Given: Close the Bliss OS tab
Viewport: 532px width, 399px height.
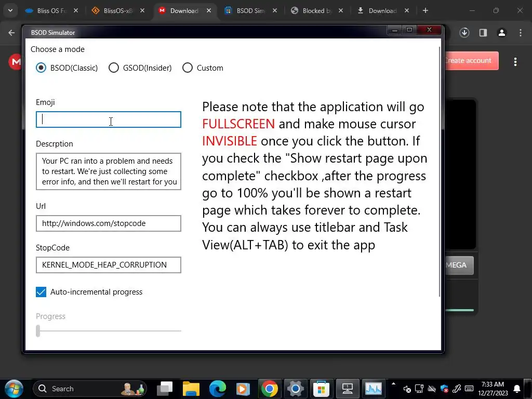Looking at the screenshot, I should 76,10.
